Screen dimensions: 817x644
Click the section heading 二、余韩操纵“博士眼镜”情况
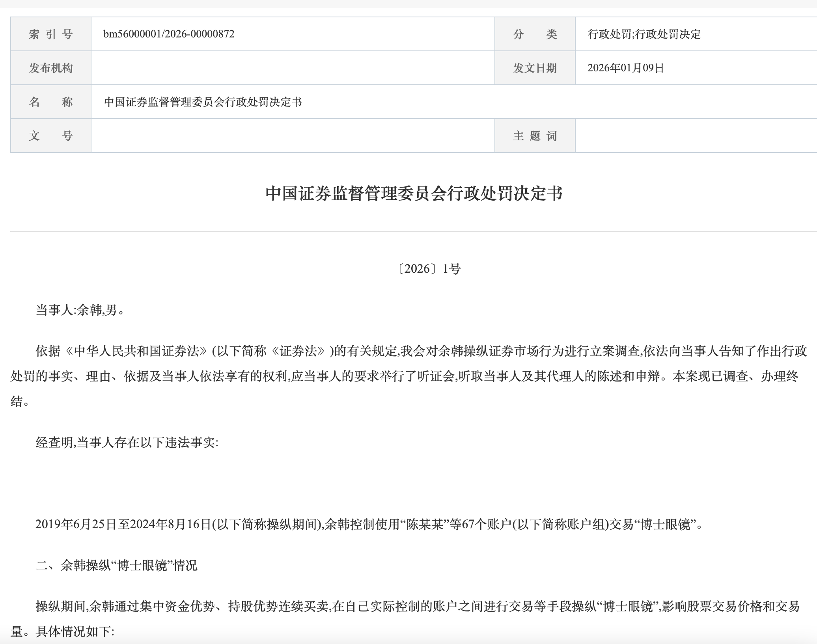coord(117,566)
